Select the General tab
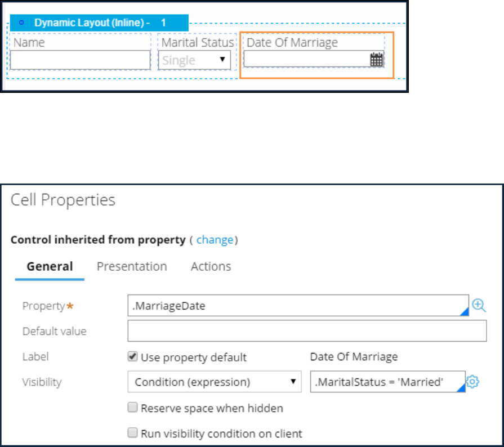This screenshot has height=447, width=504. tap(50, 266)
